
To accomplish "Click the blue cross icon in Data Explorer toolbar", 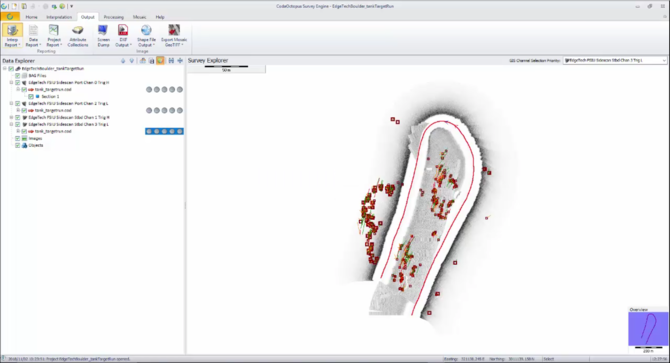I will click(x=180, y=61).
